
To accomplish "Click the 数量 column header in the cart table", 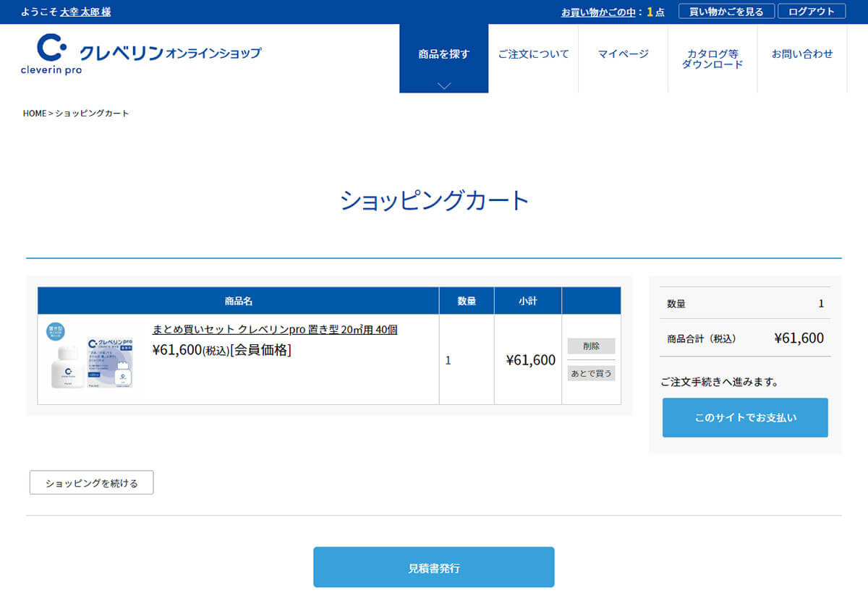I will point(467,301).
